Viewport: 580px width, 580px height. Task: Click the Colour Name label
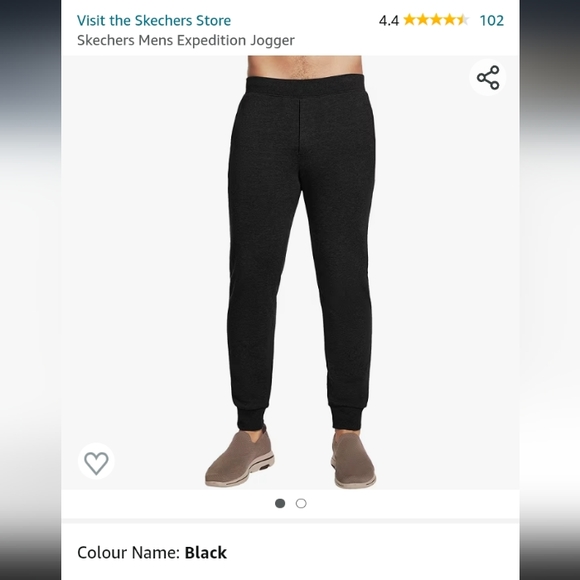[x=128, y=553]
